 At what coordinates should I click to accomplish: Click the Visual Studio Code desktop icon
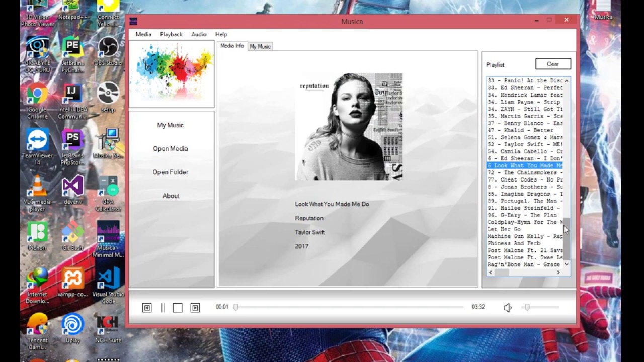108,286
